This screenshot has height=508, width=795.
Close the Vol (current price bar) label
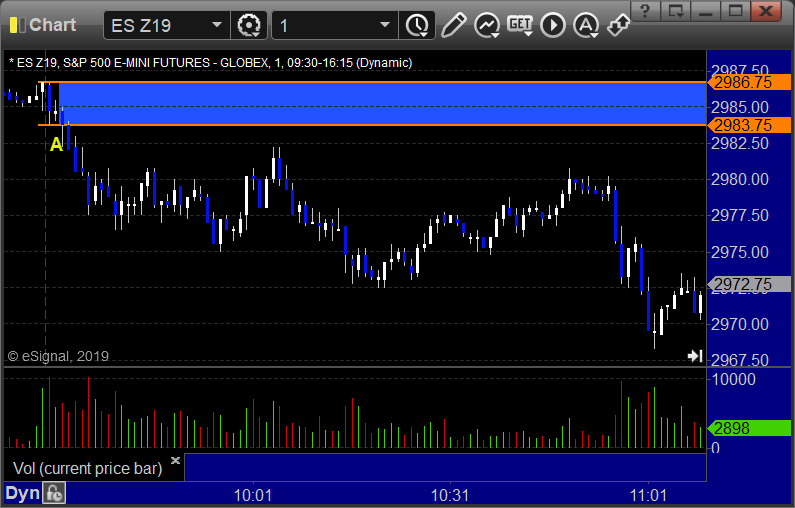coord(175,460)
